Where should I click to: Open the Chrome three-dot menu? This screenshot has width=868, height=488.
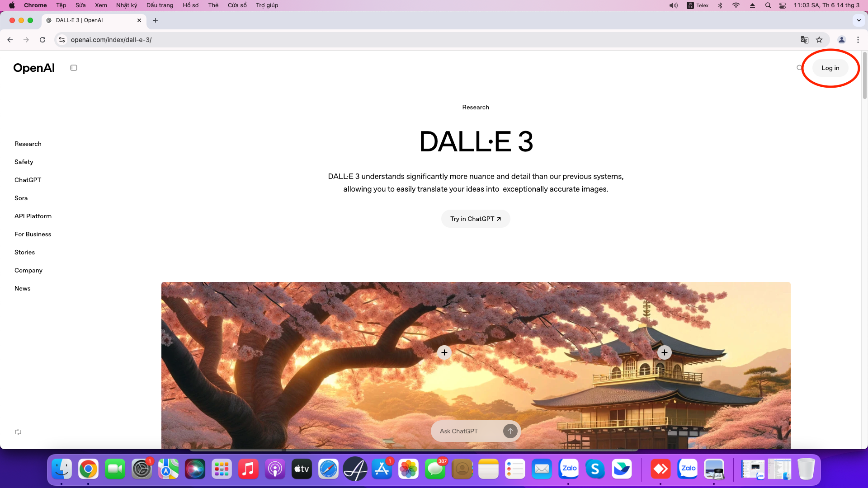(x=858, y=40)
